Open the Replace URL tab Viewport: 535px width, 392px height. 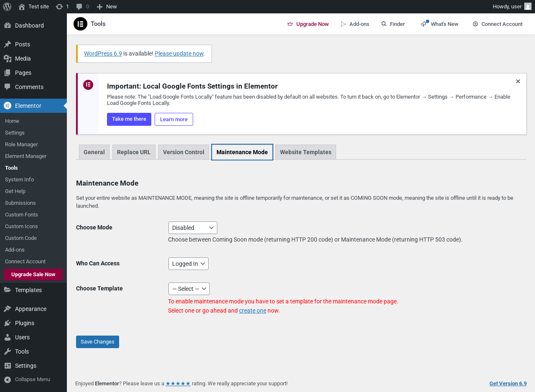point(134,152)
